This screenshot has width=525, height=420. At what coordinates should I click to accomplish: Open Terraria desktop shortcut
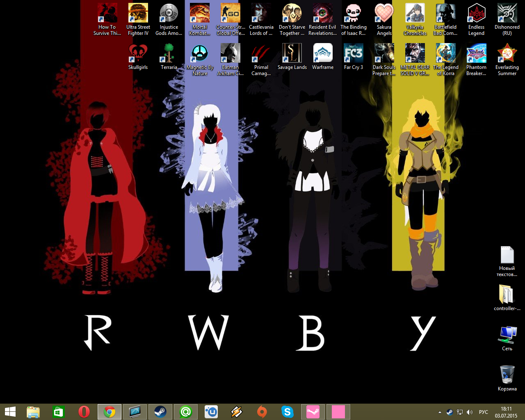[169, 57]
